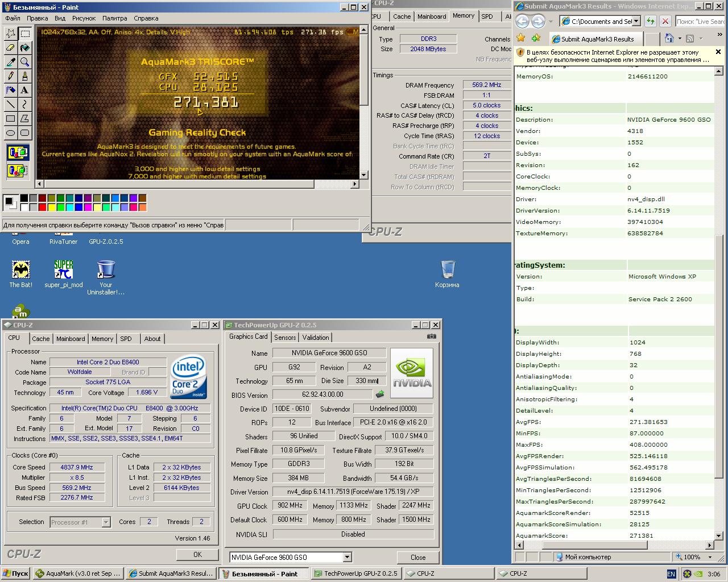Open the Validation tab in GPU-Z

click(x=316, y=338)
